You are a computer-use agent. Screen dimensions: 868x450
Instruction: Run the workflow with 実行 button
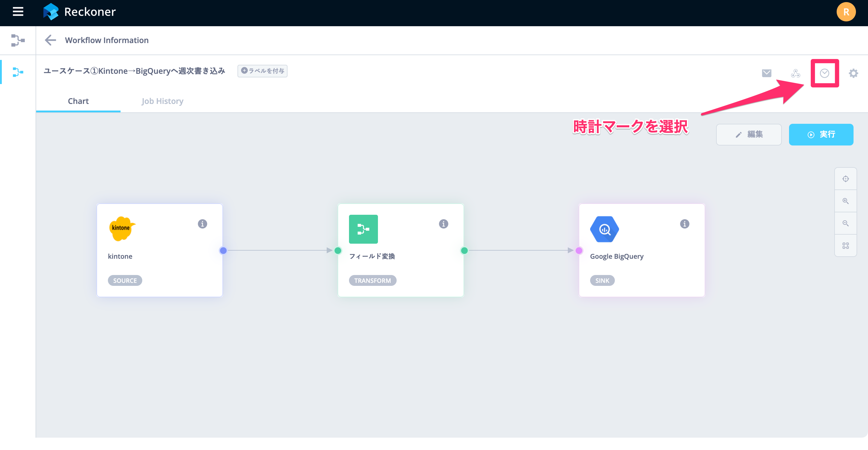tap(821, 134)
